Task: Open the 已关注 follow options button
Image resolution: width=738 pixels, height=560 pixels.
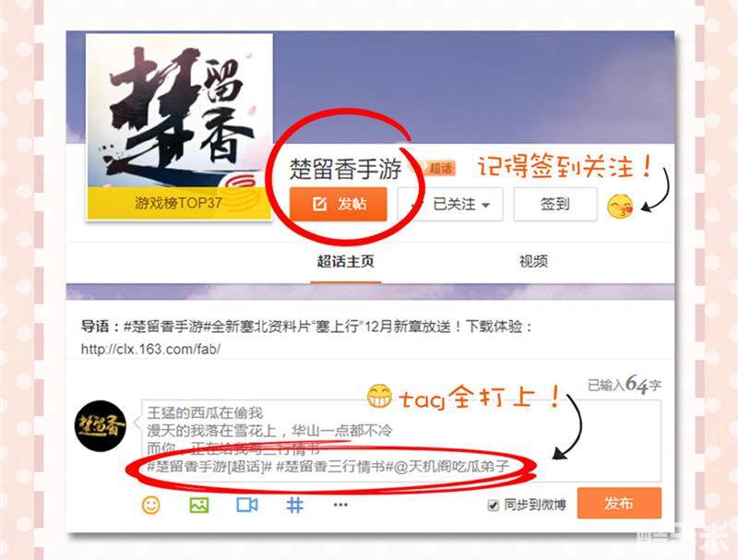Action: tap(450, 204)
